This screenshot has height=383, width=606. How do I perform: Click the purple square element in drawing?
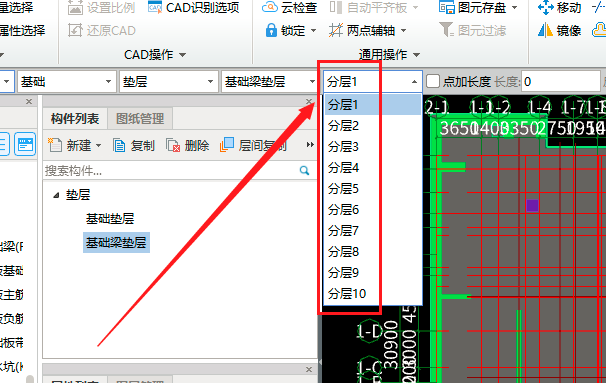tap(532, 205)
